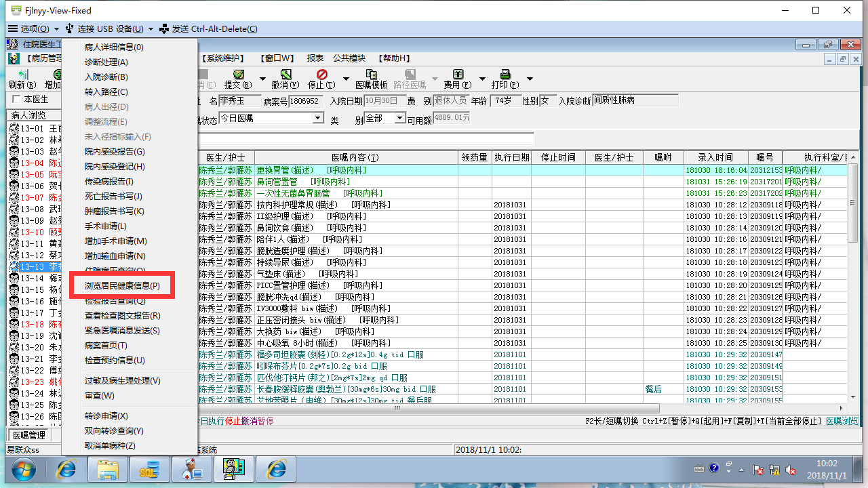868x488 pixels.
Task: Open the 今日医嘱 status combo box
Action: (271, 118)
